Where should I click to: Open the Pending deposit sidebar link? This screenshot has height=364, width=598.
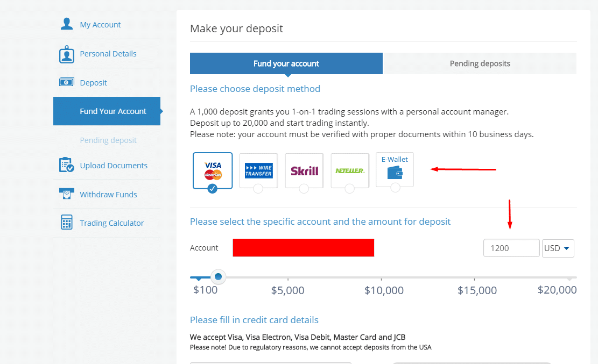[108, 140]
